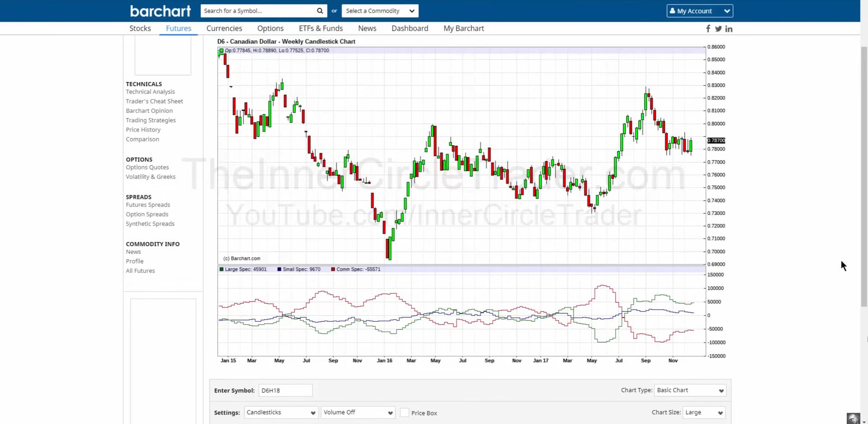The height and width of the screenshot is (424, 868).
Task: Open the Technical Analysis link
Action: (x=150, y=92)
